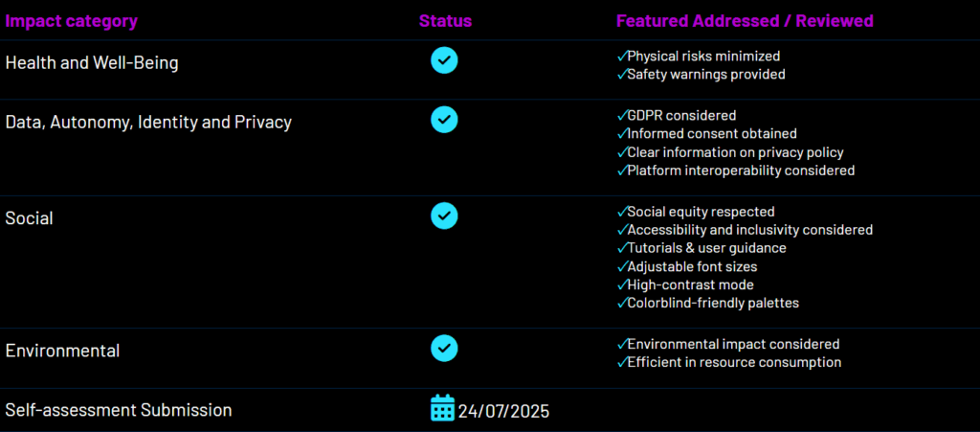This screenshot has width=980, height=432.
Task: Click the checkmark beside High-contrast mode
Action: [x=621, y=284]
